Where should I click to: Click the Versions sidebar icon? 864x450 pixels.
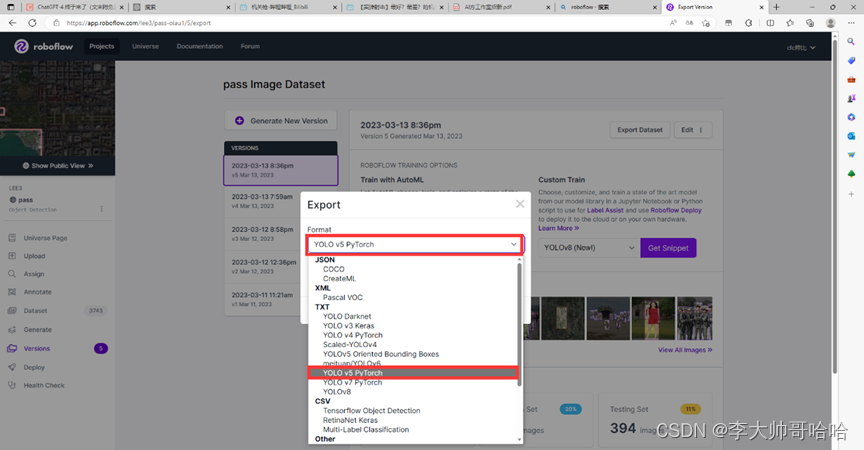click(x=12, y=348)
